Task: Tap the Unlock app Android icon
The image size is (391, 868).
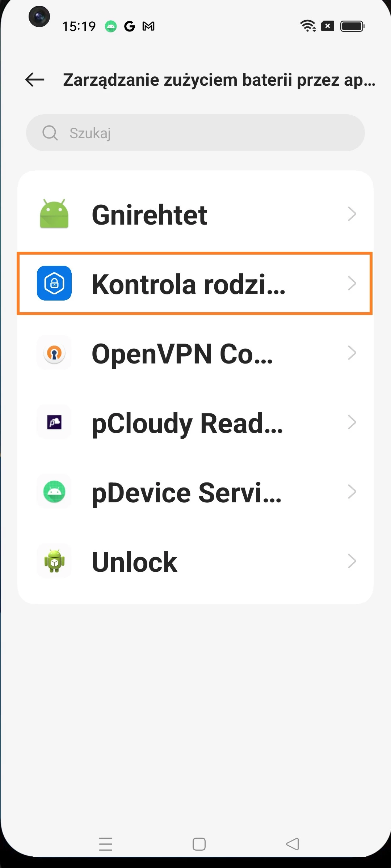Action: click(x=54, y=561)
